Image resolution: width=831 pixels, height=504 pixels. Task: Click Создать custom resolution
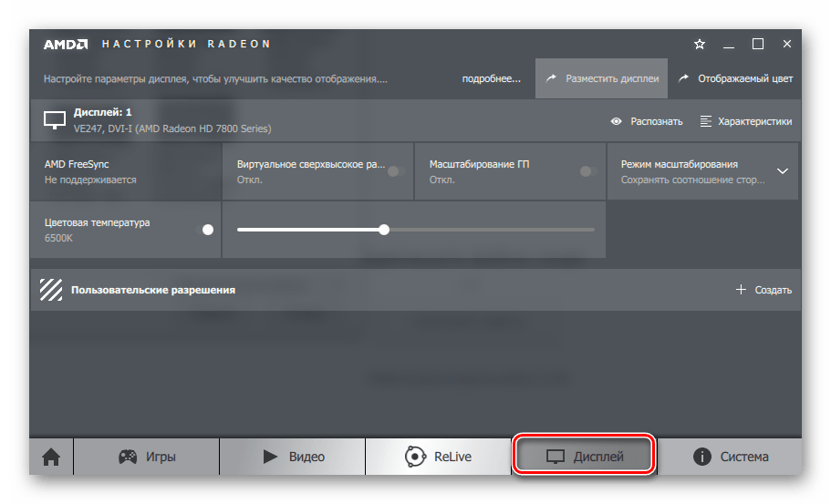[x=764, y=290]
